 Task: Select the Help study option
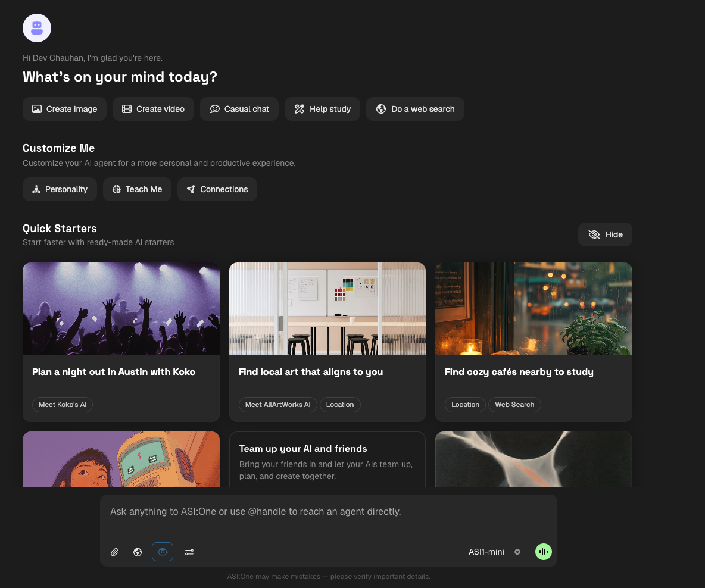coord(322,109)
